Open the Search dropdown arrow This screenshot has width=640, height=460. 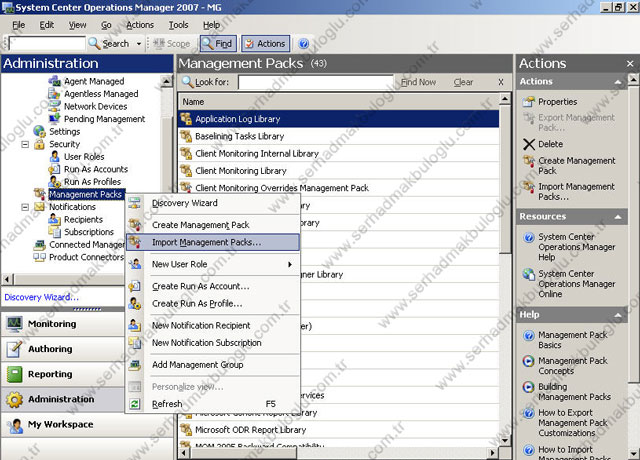coord(139,44)
